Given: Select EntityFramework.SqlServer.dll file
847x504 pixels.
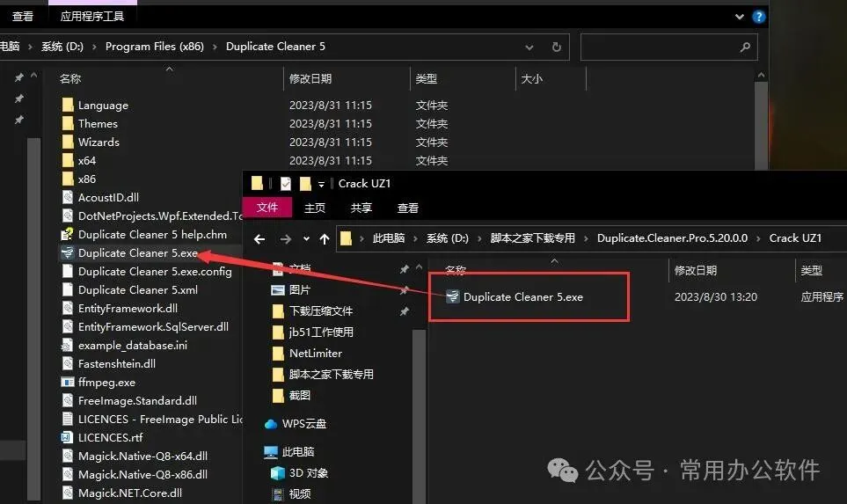Looking at the screenshot, I should [x=153, y=326].
